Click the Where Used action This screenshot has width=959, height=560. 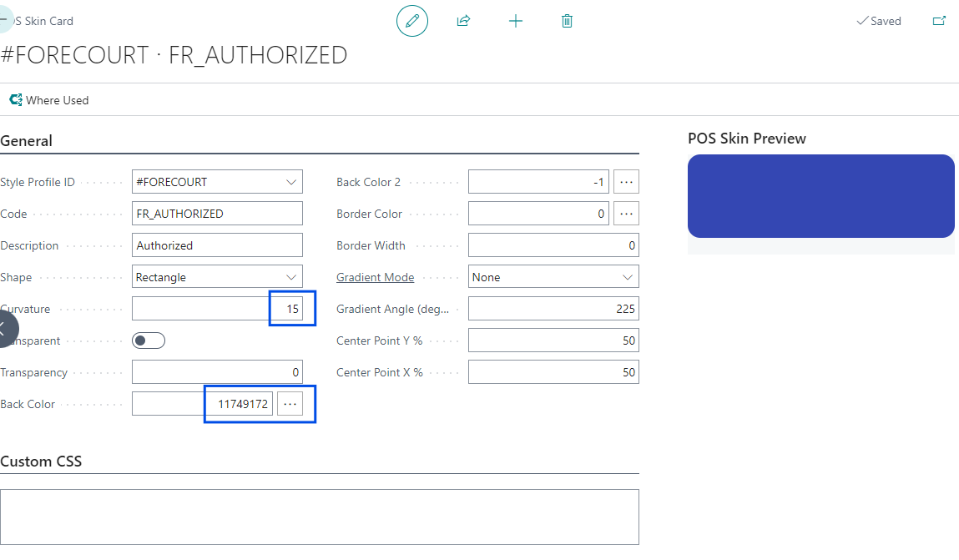(49, 99)
